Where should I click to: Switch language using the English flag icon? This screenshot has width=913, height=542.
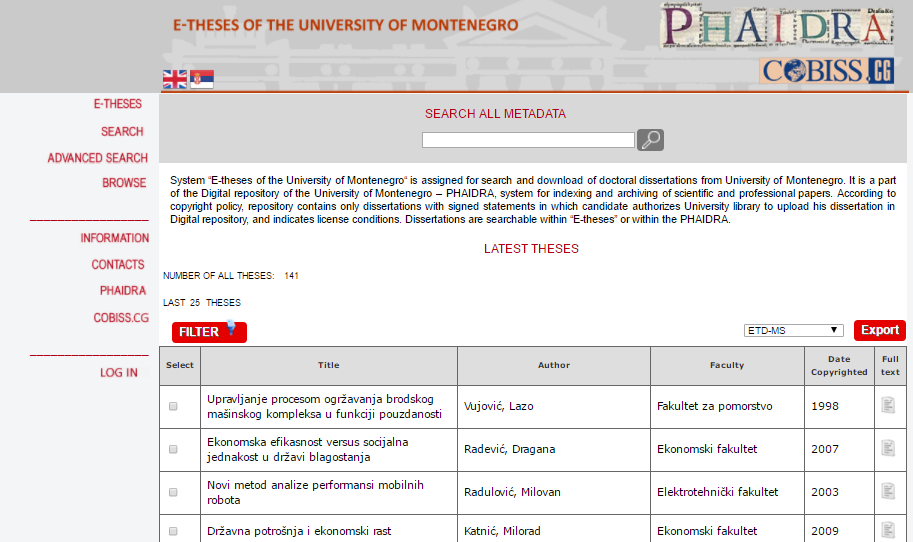click(x=175, y=79)
